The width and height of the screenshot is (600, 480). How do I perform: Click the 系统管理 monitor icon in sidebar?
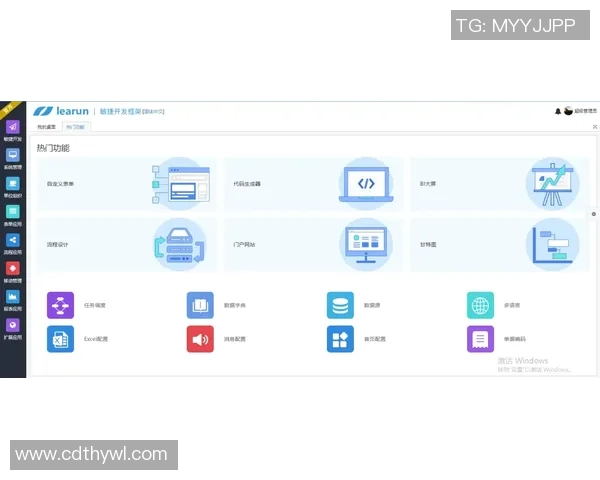click(12, 156)
